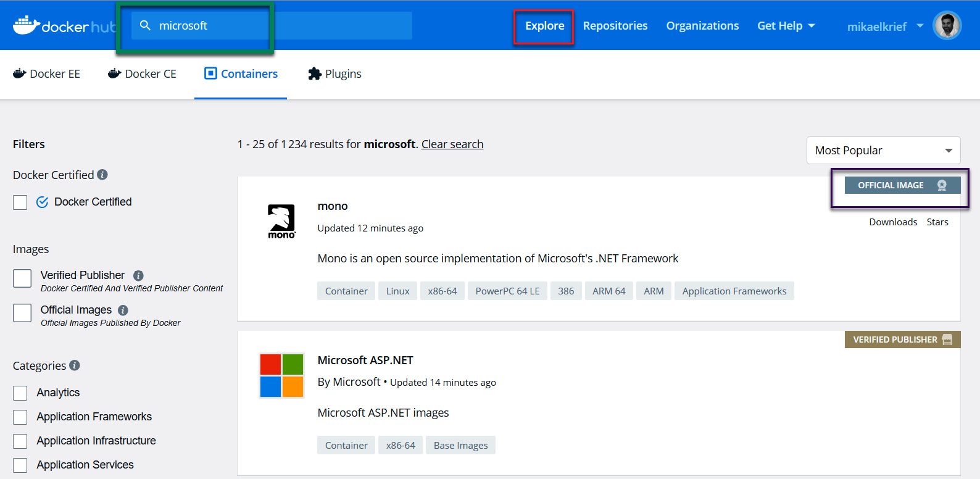Click the Plugins puzzle piece icon

(x=315, y=73)
